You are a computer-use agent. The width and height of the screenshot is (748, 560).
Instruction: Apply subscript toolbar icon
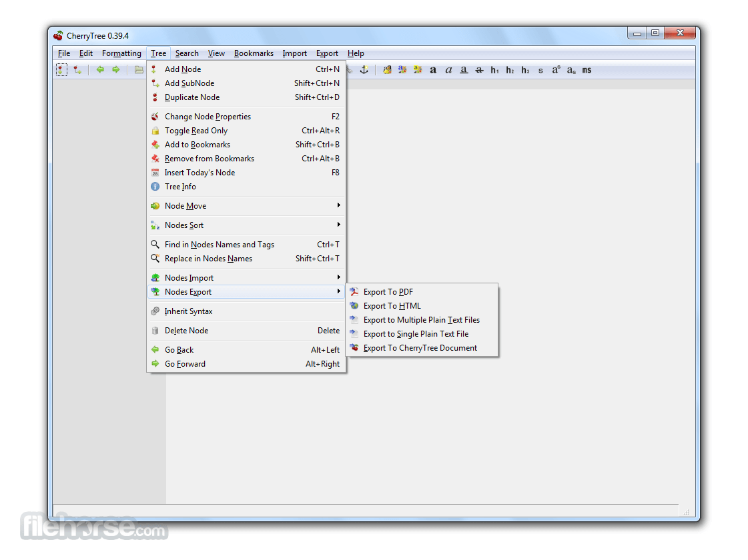pos(571,71)
